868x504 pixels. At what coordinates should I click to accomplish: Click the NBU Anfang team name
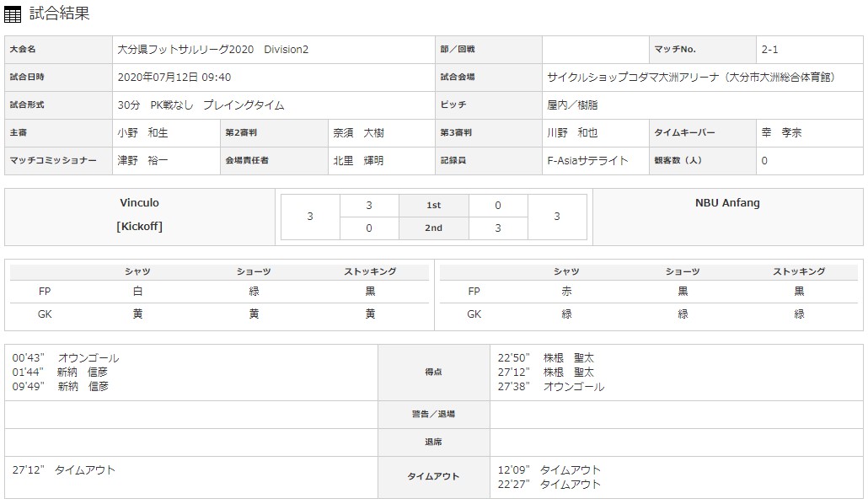(x=729, y=203)
